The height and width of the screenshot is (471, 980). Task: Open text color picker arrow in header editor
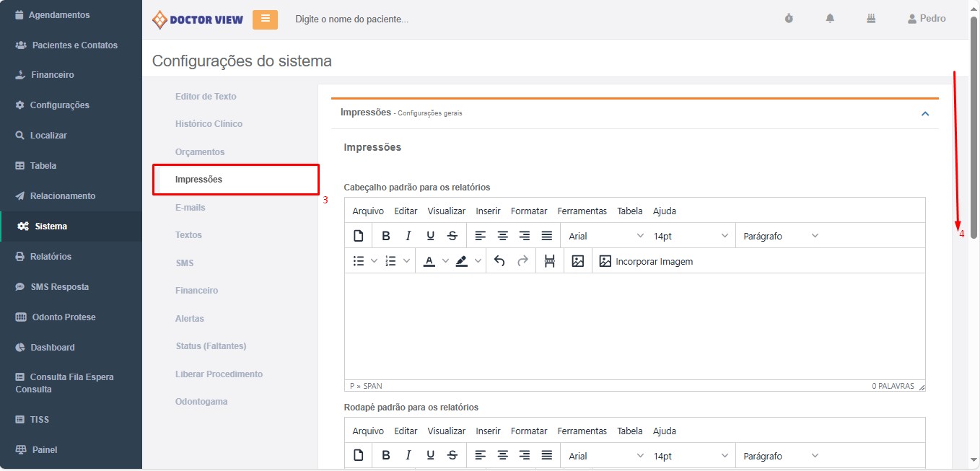(445, 261)
